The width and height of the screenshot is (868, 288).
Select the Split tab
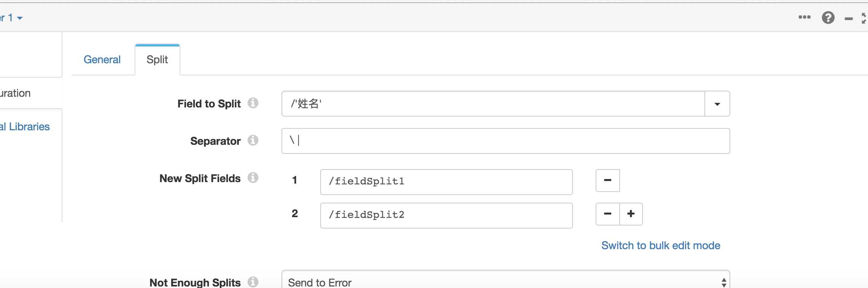tap(157, 60)
